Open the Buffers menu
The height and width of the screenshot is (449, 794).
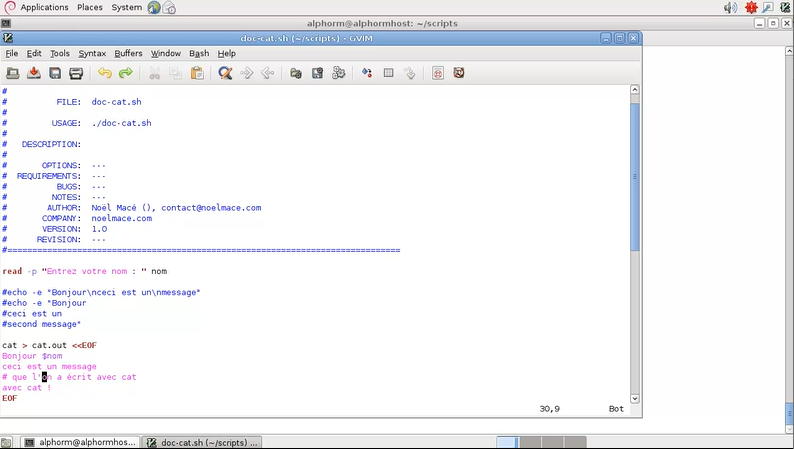128,53
